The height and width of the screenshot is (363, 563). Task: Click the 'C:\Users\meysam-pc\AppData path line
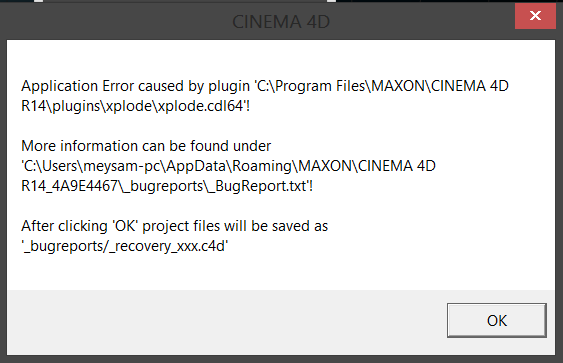pos(228,166)
